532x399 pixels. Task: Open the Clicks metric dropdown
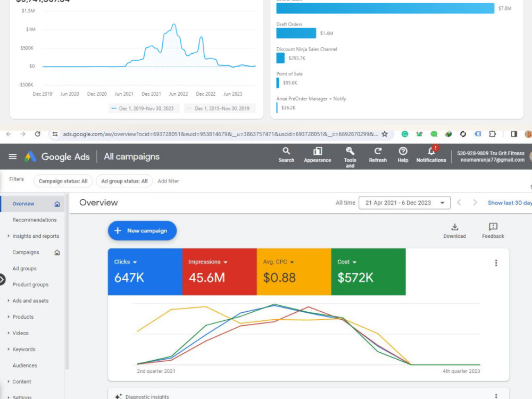click(126, 262)
